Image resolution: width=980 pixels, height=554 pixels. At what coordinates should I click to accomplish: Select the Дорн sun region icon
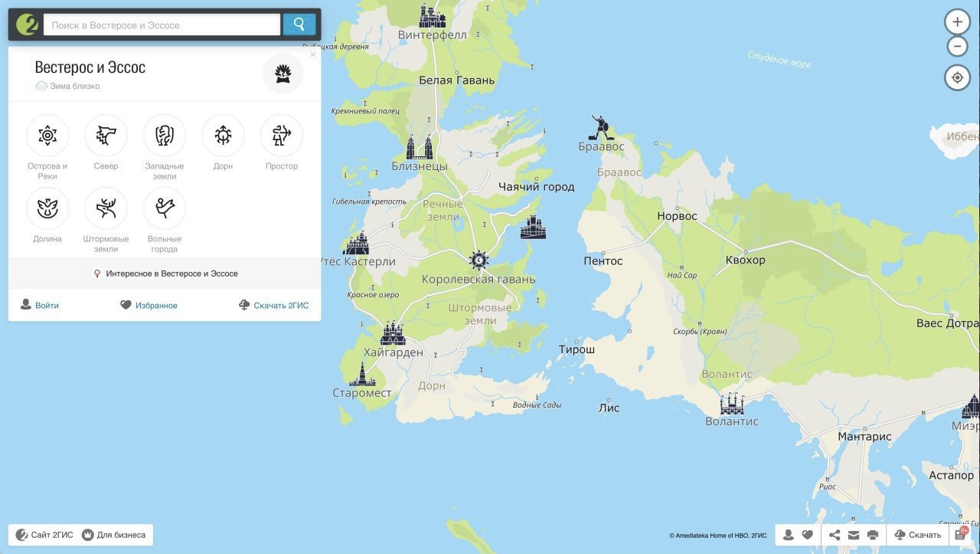[x=223, y=136]
